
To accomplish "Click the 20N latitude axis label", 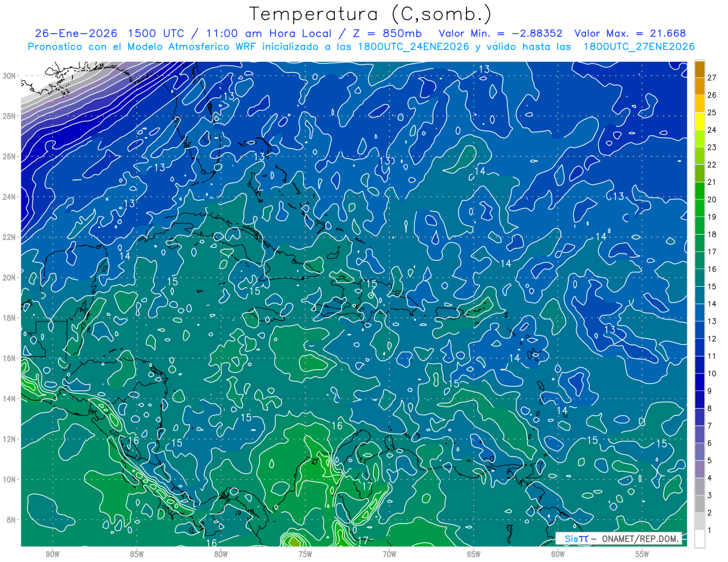I will point(9,278).
